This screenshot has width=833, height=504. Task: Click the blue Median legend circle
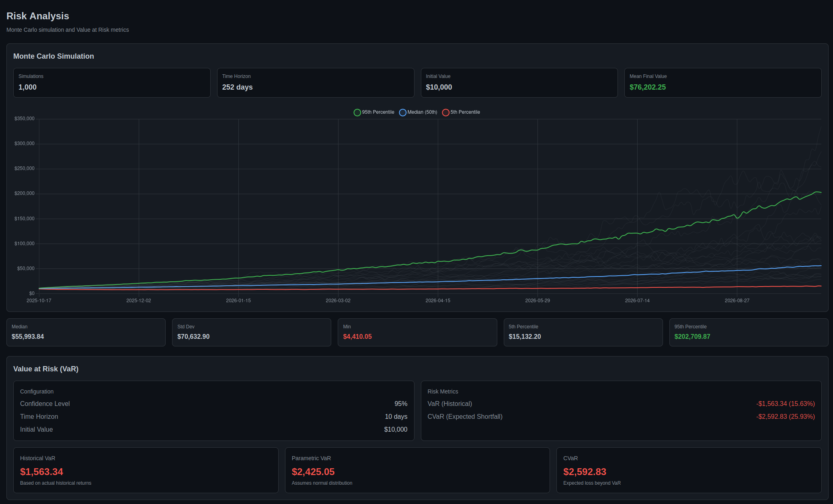402,113
